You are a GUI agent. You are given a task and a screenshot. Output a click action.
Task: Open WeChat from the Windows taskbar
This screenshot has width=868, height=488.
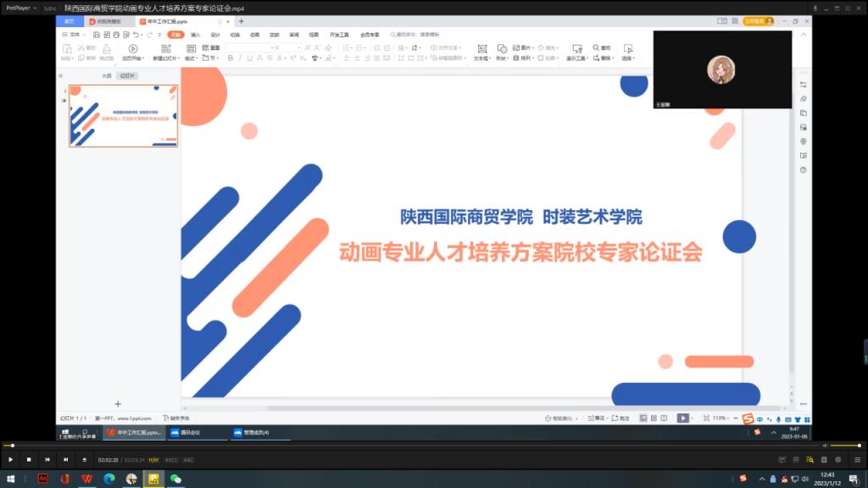175,479
